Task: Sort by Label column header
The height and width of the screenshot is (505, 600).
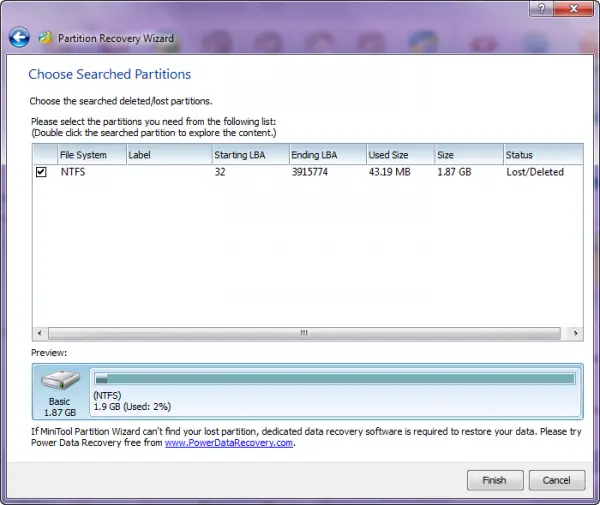Action: (169, 155)
